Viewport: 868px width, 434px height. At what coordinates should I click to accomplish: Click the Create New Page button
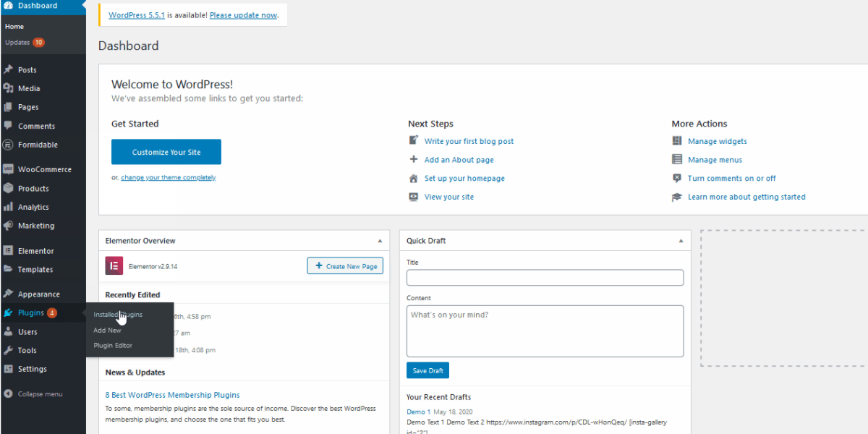tap(345, 266)
